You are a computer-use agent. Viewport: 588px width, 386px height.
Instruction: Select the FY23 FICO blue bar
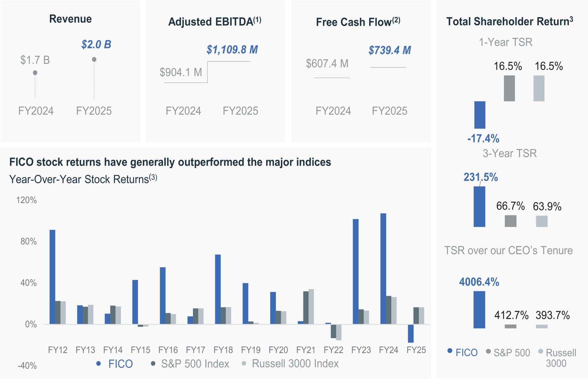(x=355, y=271)
